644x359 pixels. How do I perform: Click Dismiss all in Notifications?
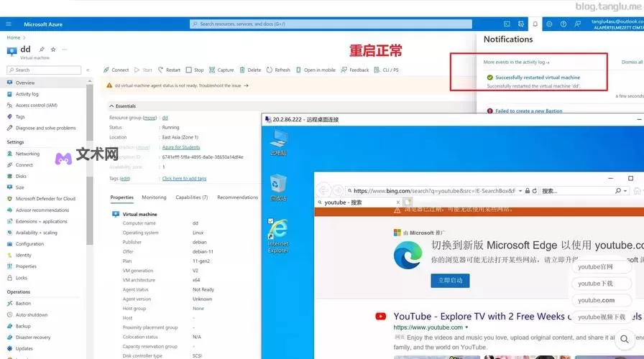(632, 62)
